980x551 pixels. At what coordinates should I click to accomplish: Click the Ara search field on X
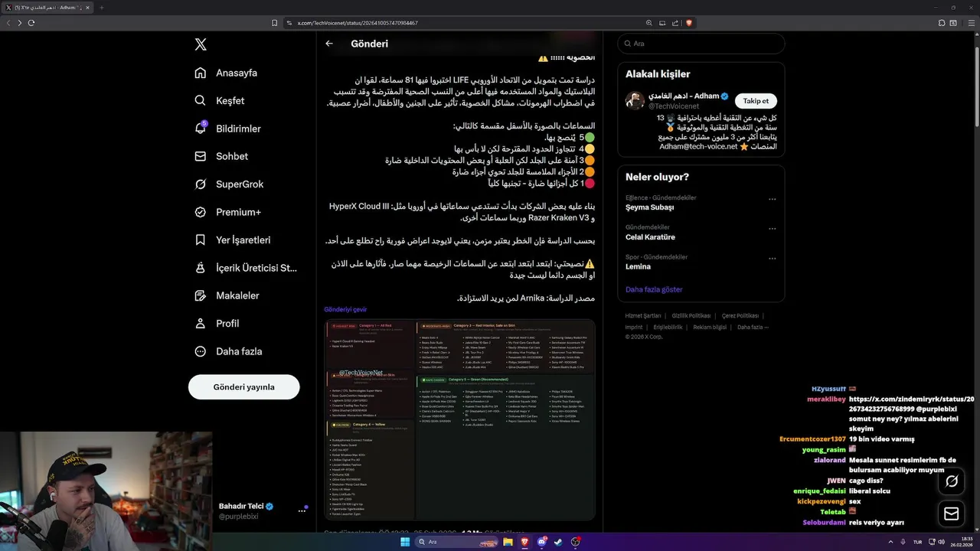click(701, 44)
